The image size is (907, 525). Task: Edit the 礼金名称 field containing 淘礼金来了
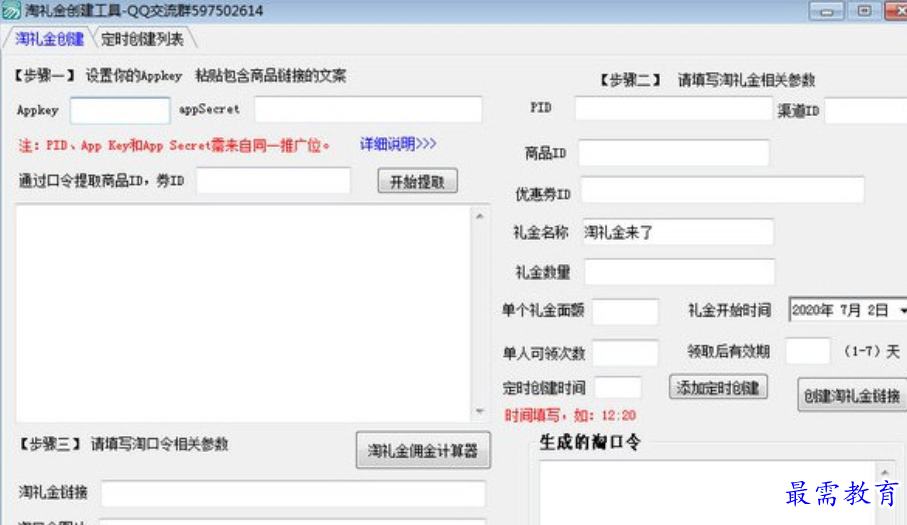click(x=678, y=232)
